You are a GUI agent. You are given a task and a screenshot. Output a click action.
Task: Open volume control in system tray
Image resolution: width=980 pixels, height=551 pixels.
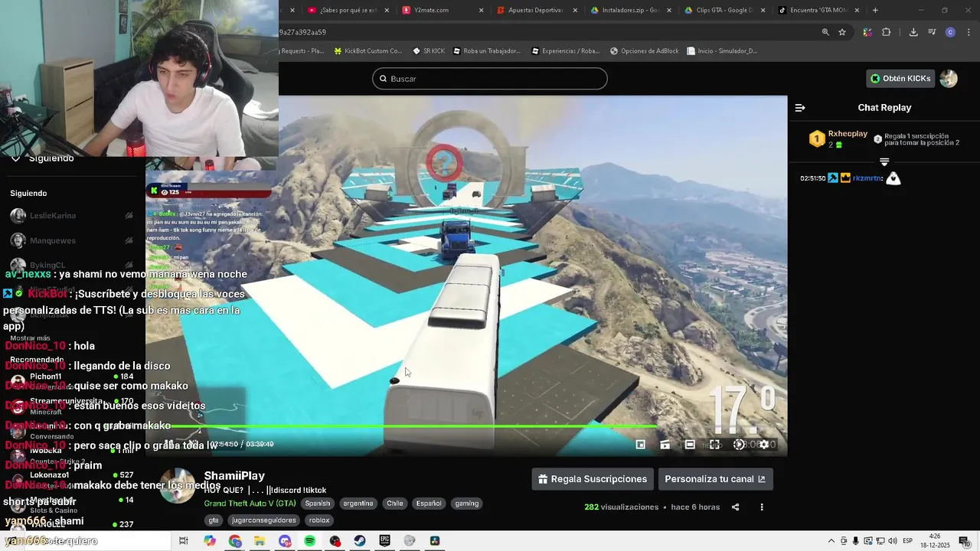click(893, 541)
